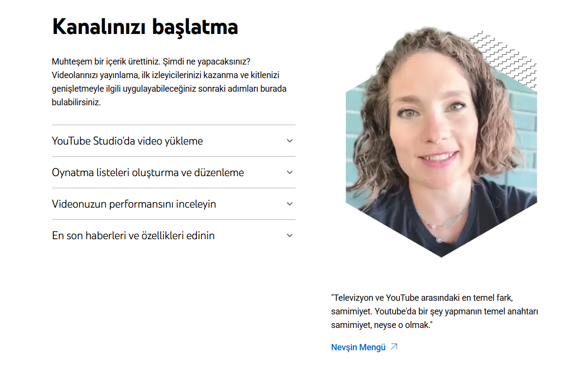The width and height of the screenshot is (564, 392).
Task: Click the external arrow icon beside Nevşin Mengü
Action: [x=394, y=347]
